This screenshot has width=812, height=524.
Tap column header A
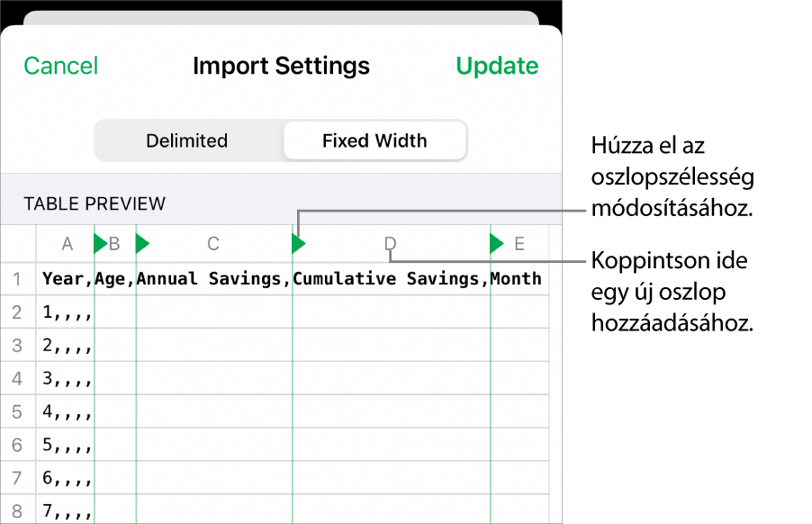click(67, 243)
